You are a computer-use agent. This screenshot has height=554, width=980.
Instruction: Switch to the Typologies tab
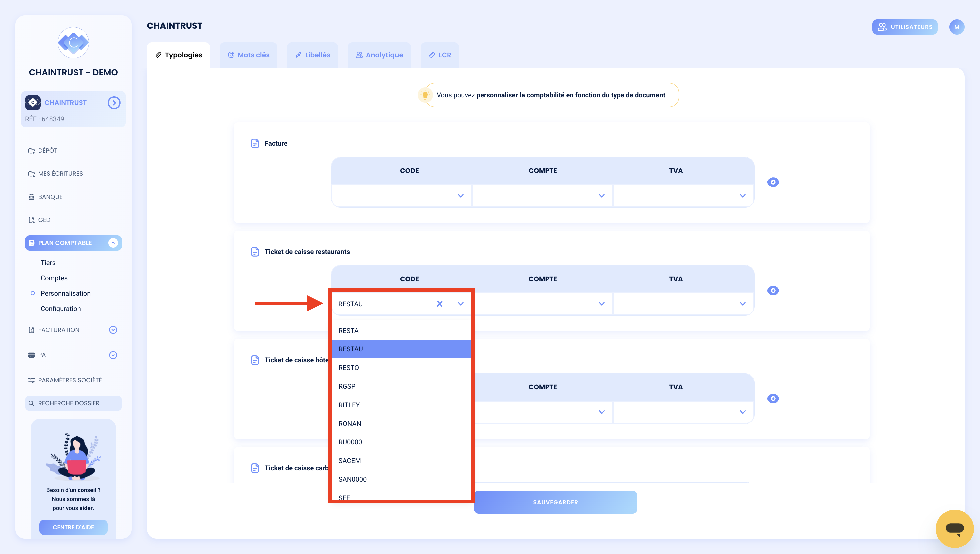178,55
